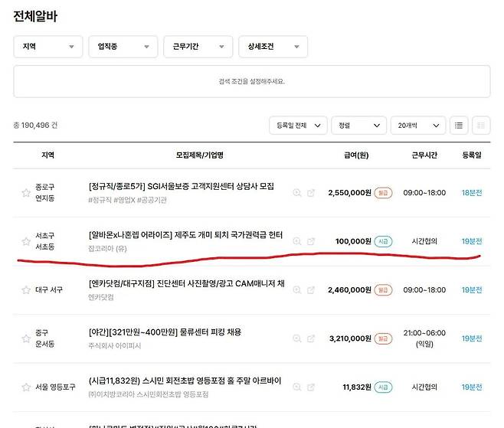
Task: Click company name 주식회사 아이피시
Action: coord(115,346)
